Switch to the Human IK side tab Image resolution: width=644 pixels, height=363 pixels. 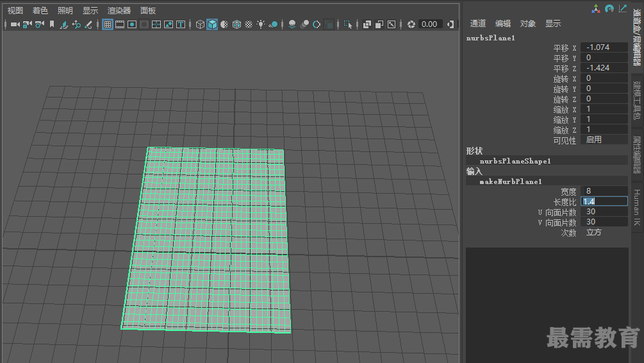(637, 208)
